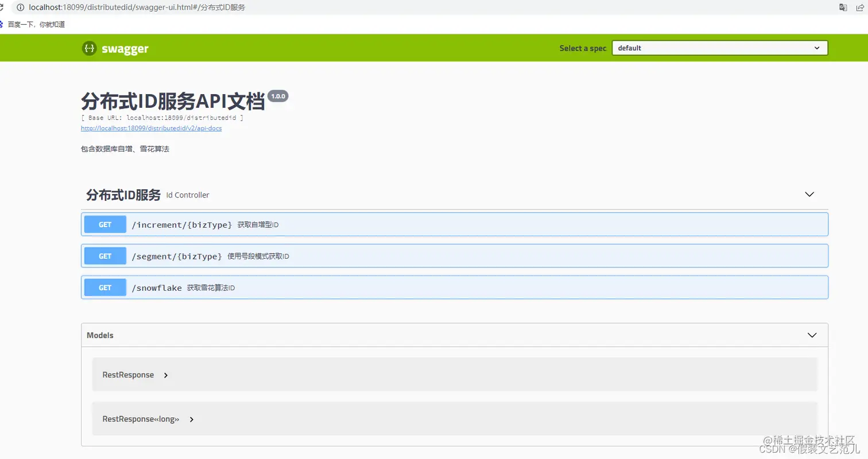The height and width of the screenshot is (459, 868).
Task: Open the v2/api-docs link
Action: click(x=152, y=128)
